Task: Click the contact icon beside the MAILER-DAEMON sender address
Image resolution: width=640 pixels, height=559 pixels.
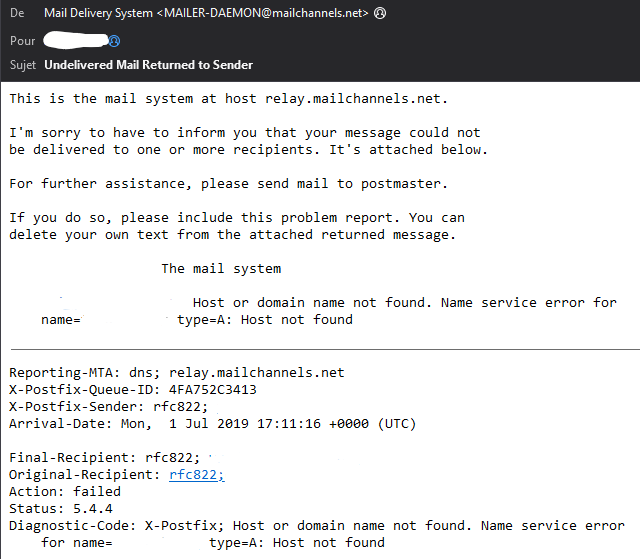Action: 380,13
